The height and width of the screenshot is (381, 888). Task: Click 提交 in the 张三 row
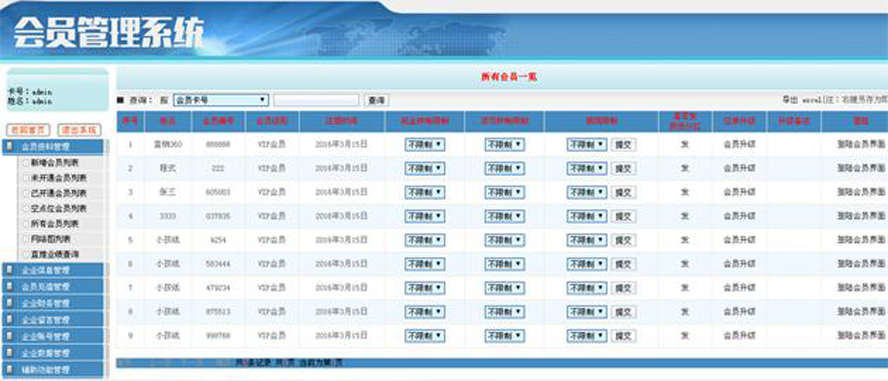pyautogui.click(x=624, y=192)
